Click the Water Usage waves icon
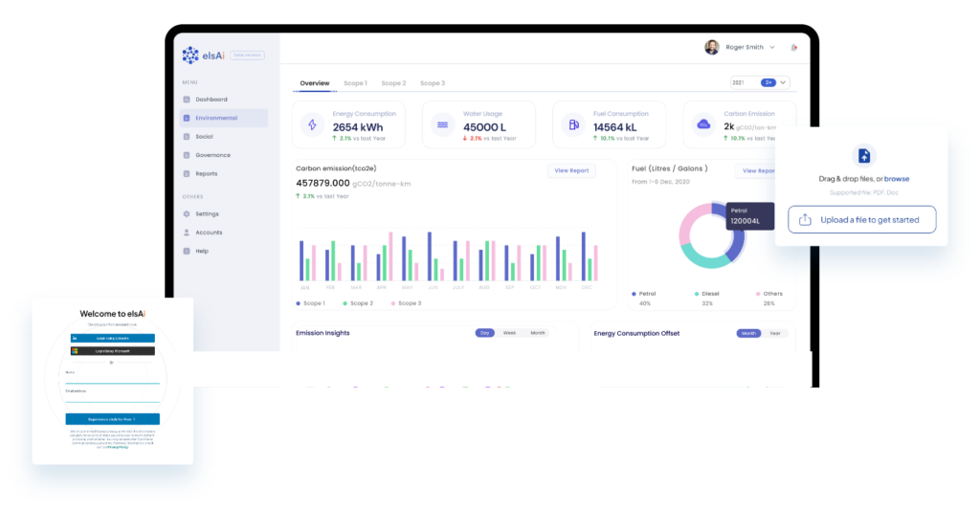Image resolution: width=980 pixels, height=511 pixels. [442, 124]
